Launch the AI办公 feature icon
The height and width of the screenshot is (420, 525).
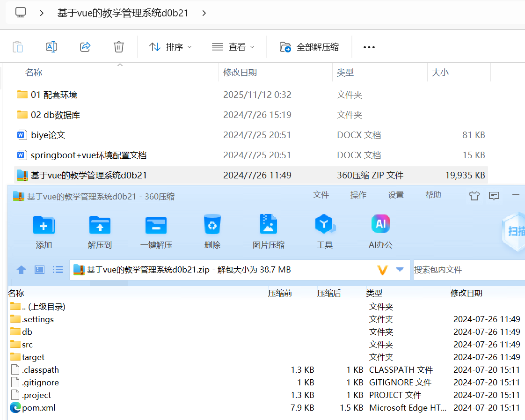[x=380, y=229]
